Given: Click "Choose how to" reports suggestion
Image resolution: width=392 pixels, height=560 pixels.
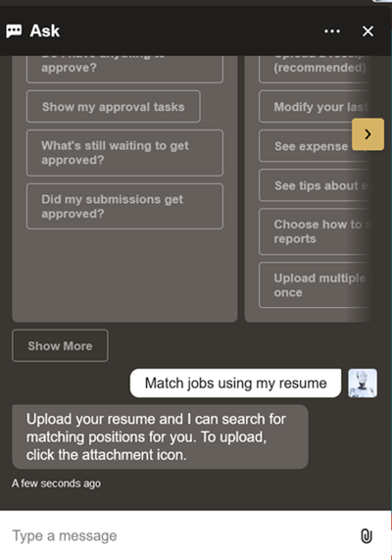Looking at the screenshot, I should pos(316,231).
